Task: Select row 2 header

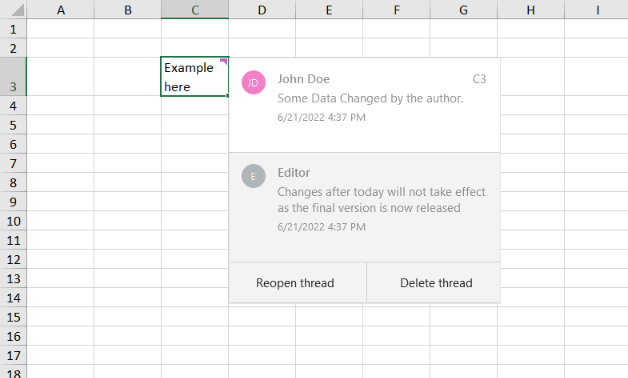Action: click(13, 48)
